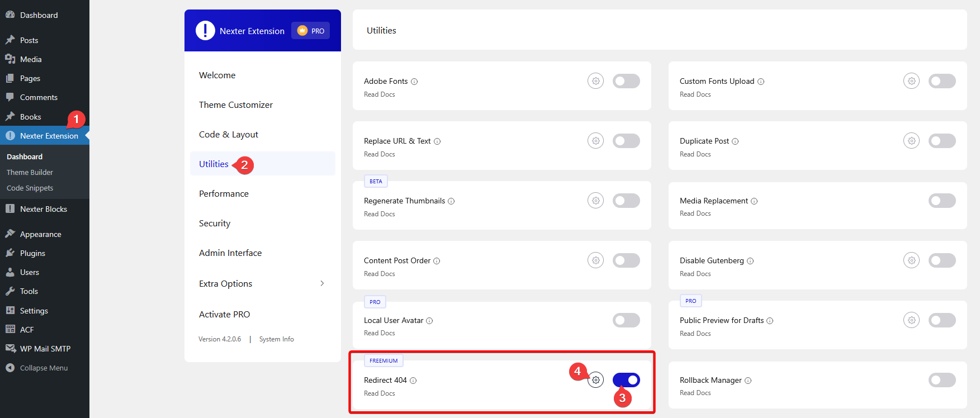Open Read Docs for Regenerate Thumbnails
Screen dimensions: 980x418
(379, 213)
